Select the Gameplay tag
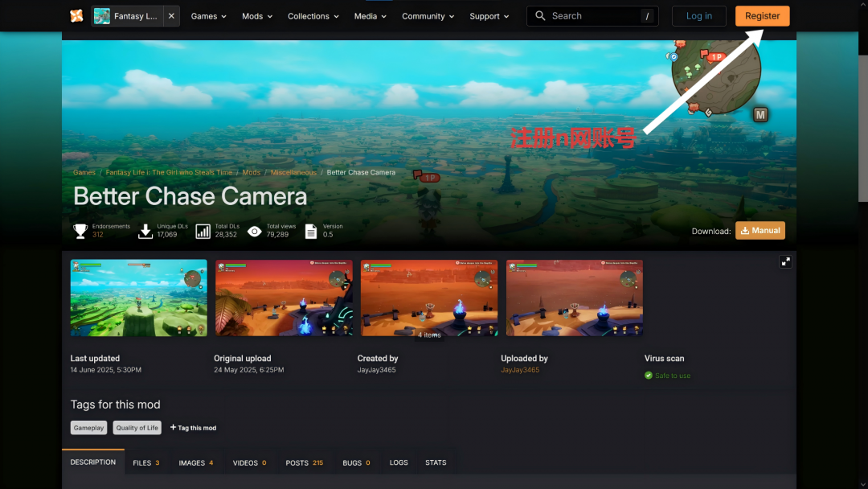 [88, 428]
